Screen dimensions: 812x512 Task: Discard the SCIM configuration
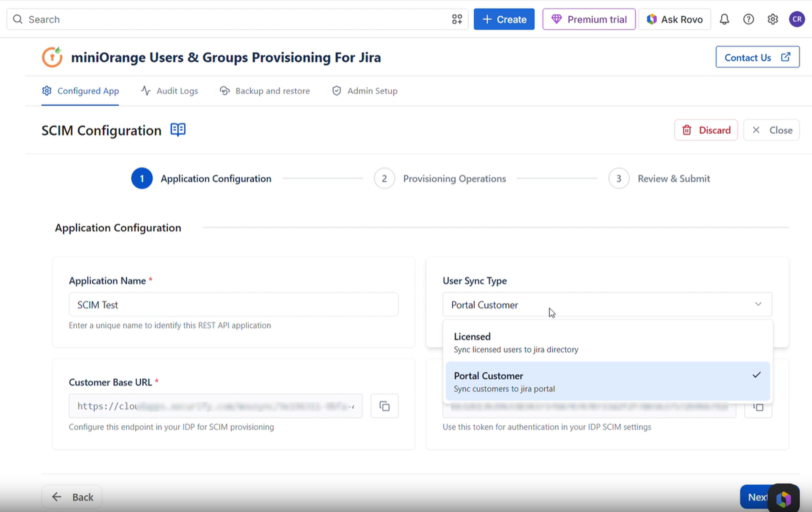[x=706, y=130]
